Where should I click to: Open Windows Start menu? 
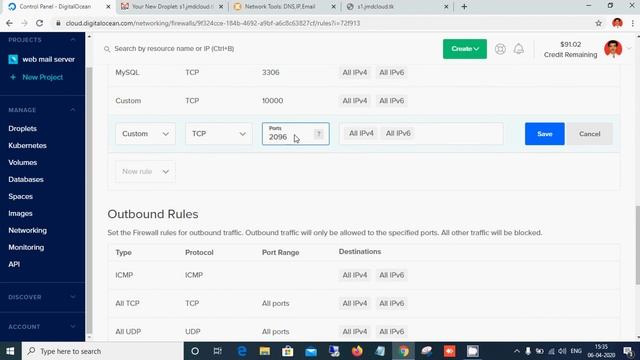click(x=10, y=351)
